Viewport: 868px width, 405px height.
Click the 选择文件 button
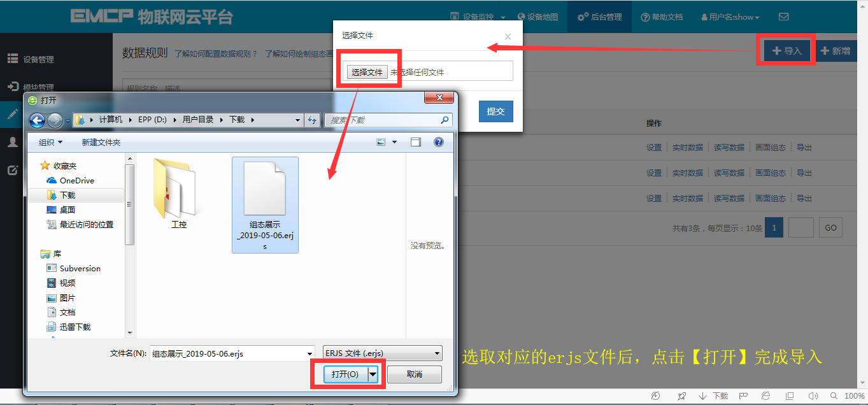[367, 72]
